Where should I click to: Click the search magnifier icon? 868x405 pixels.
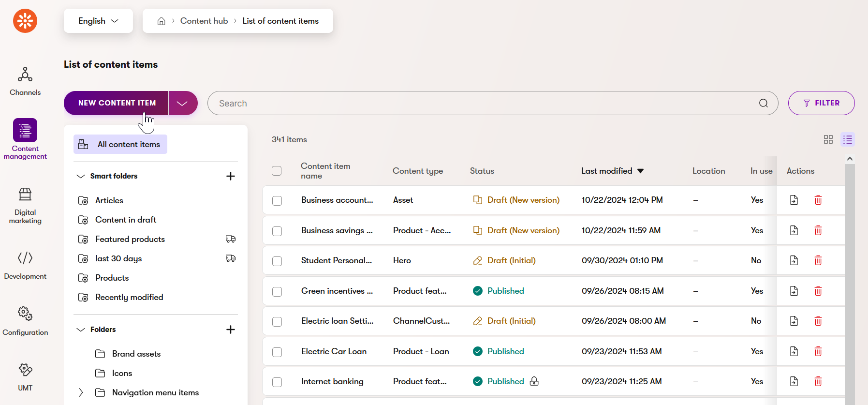[x=764, y=103]
